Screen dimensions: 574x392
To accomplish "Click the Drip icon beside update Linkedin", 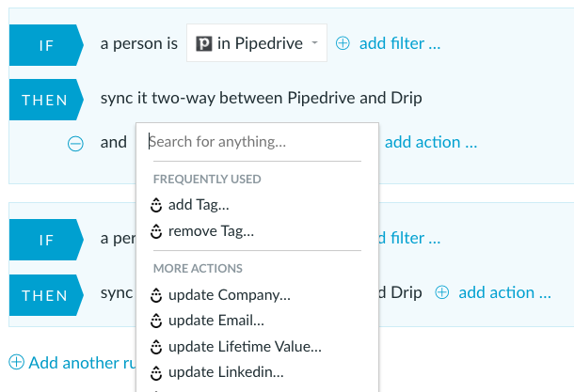I will (x=156, y=372).
